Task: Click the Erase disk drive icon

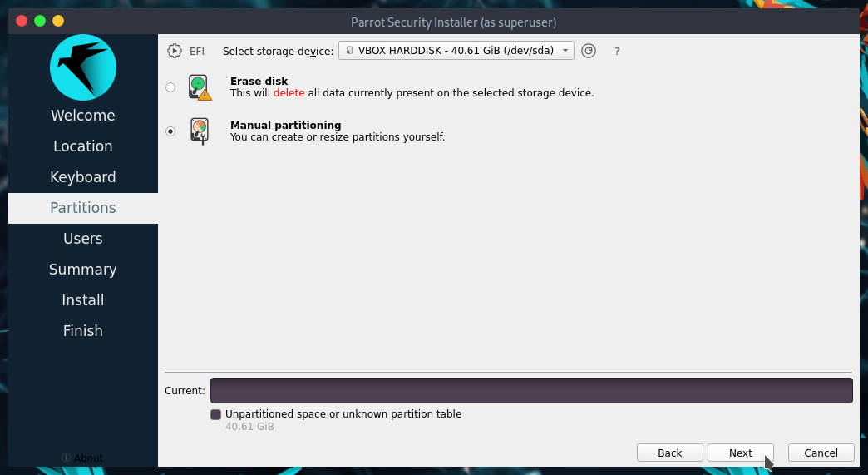Action: click(x=200, y=87)
